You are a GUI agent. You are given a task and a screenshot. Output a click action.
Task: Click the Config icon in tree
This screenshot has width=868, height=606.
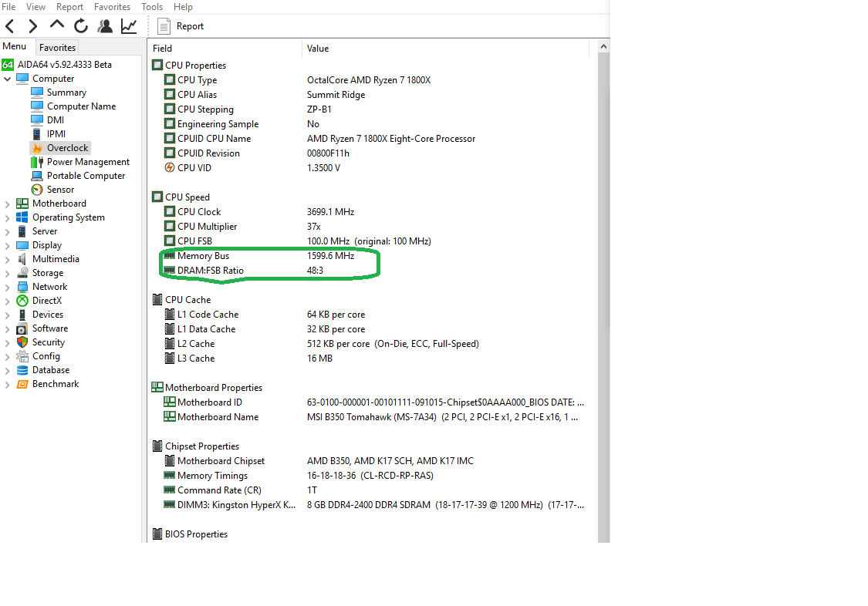(x=22, y=356)
